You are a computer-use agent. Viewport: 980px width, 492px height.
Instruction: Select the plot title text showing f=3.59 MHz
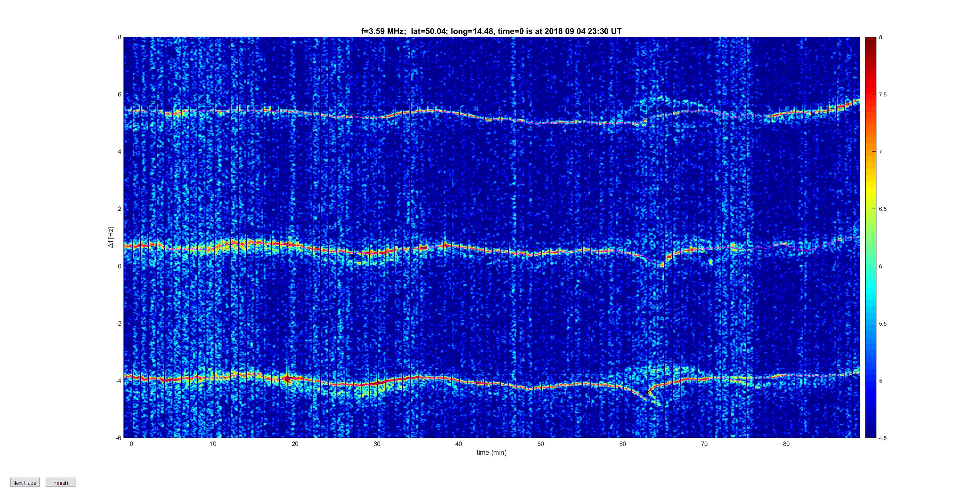(491, 31)
